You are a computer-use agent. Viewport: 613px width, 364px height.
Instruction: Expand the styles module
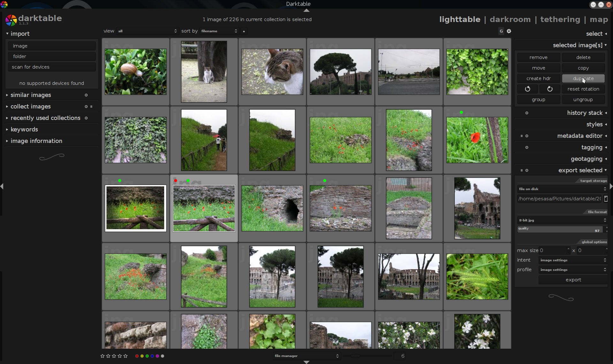point(596,124)
